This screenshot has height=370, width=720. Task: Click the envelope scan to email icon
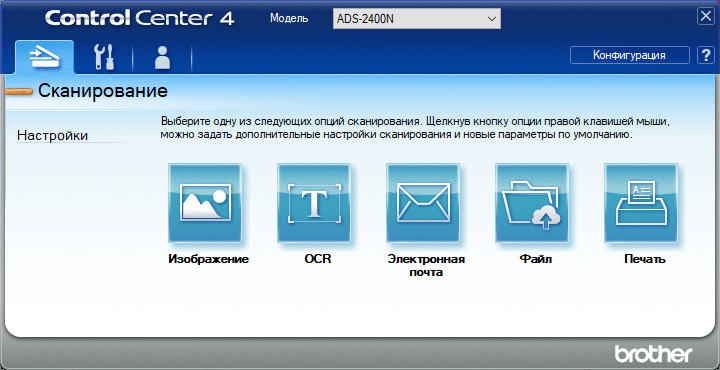423,202
